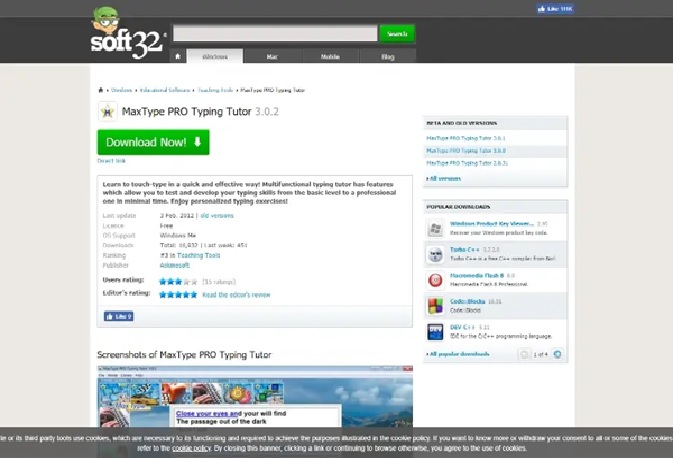Click the All versions link
Screen dimensions: 674x458
444,178
